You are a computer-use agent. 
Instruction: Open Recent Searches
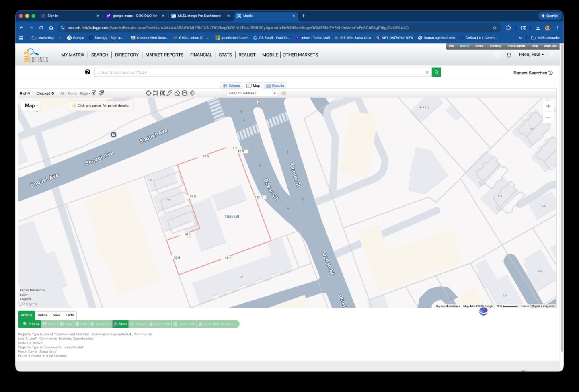(x=533, y=73)
